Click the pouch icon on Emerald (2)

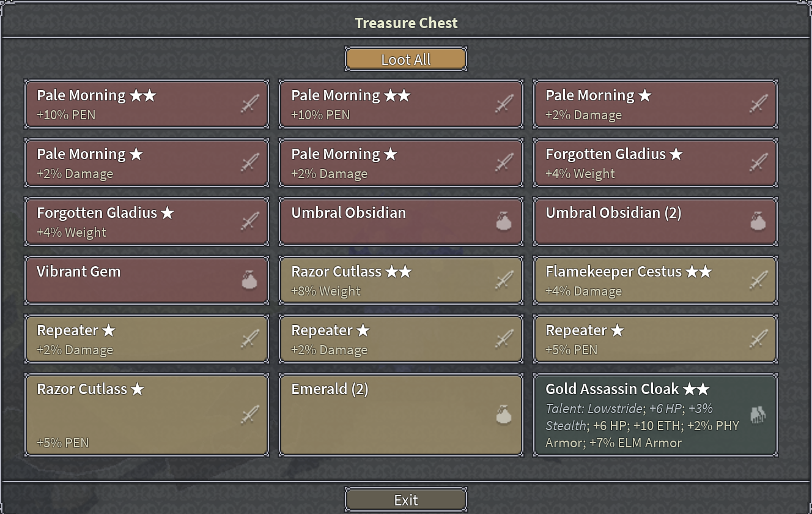point(504,415)
